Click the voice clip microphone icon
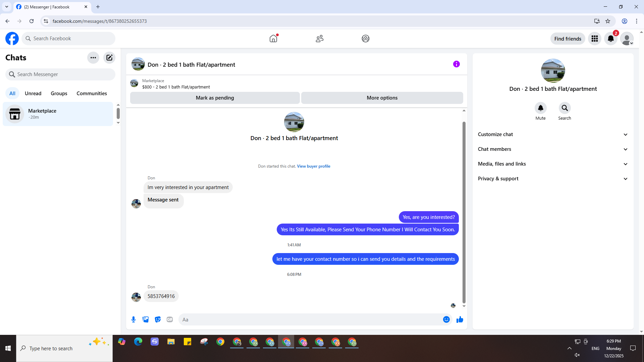Screen dimensions: 644x362 tap(133, 319)
